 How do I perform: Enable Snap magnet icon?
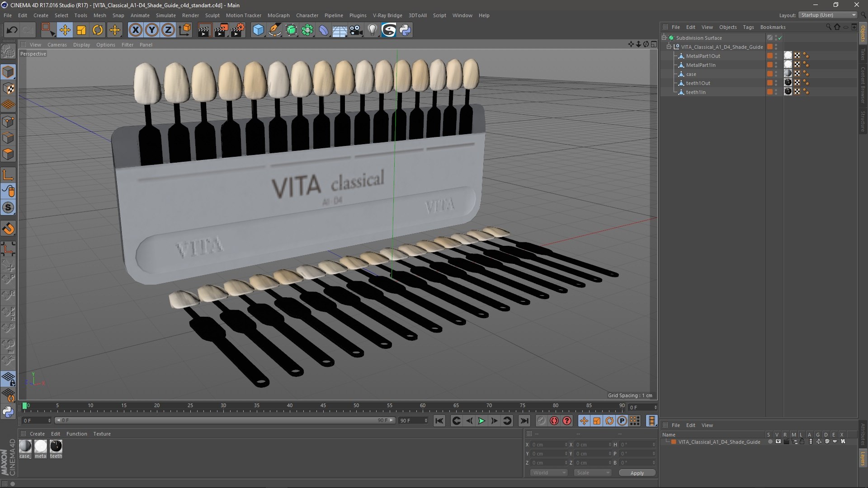[8, 229]
